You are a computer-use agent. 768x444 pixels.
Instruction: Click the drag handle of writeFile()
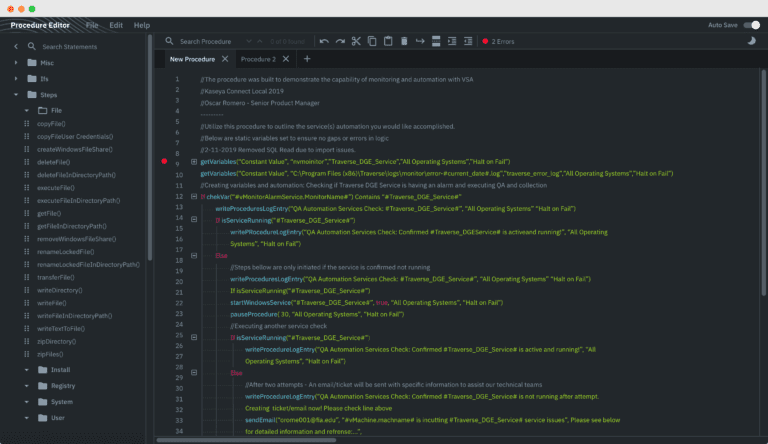pos(27,303)
